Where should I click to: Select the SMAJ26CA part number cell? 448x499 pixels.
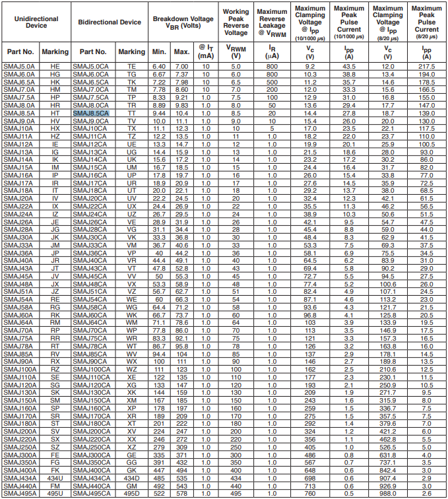pyautogui.click(x=89, y=222)
